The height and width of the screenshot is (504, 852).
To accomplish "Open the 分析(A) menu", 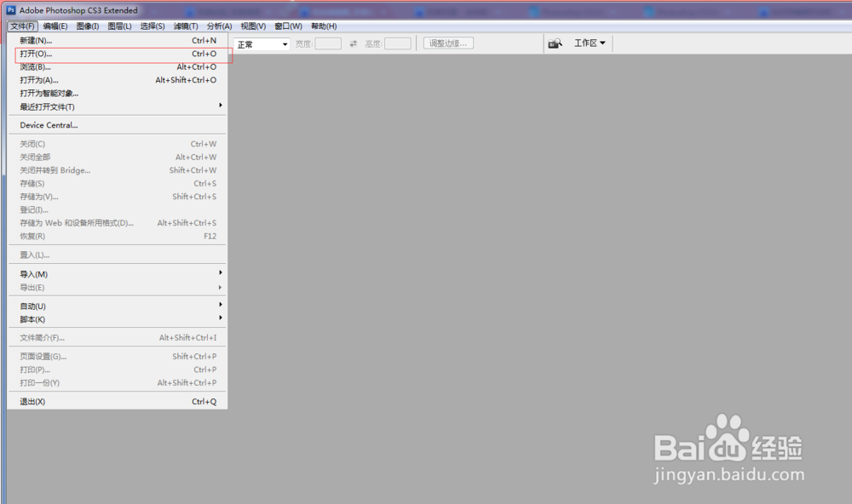I will point(219,26).
